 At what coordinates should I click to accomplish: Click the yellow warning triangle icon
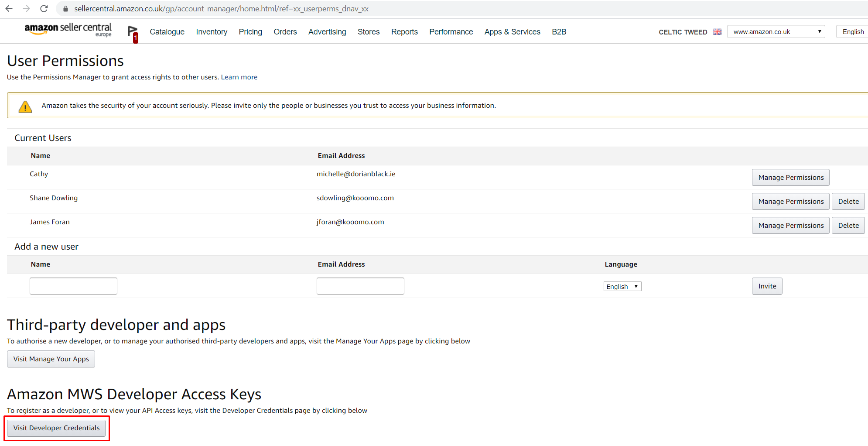point(25,106)
